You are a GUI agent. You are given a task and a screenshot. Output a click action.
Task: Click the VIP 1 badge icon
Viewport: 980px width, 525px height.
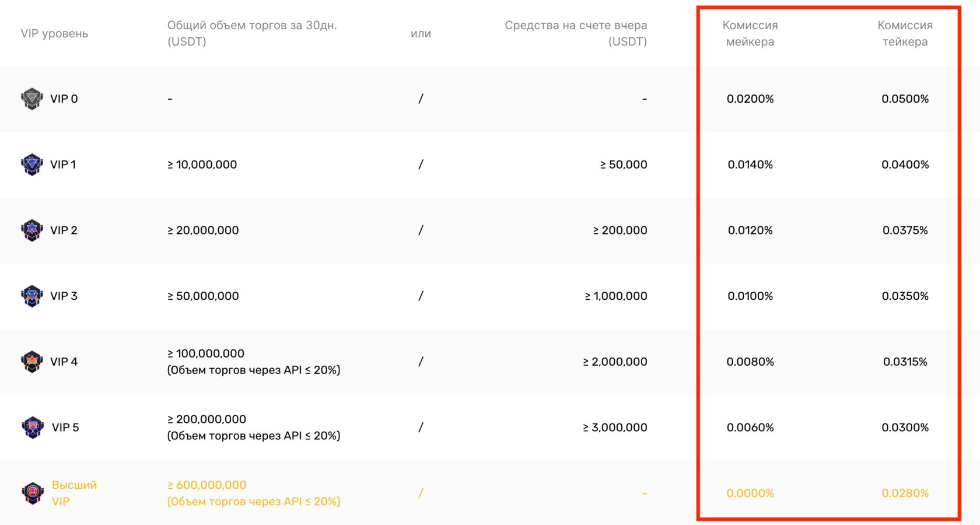click(32, 164)
